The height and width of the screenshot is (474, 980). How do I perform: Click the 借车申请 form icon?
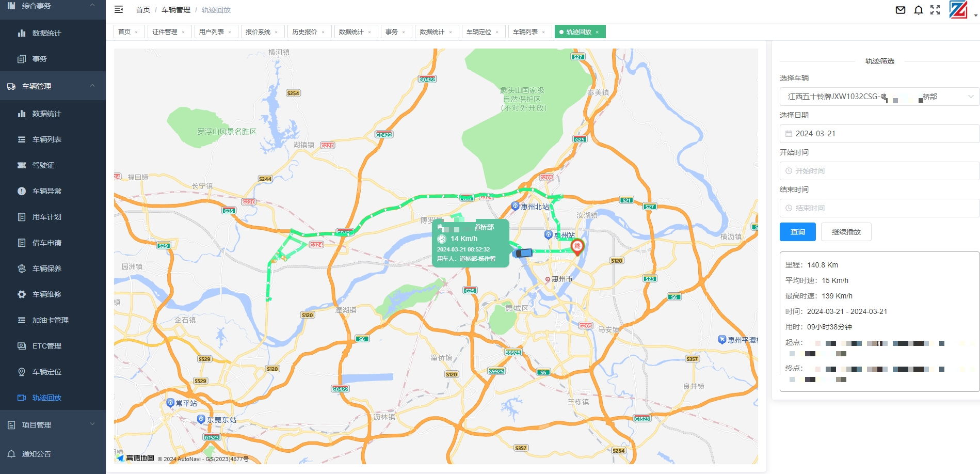[22, 243]
